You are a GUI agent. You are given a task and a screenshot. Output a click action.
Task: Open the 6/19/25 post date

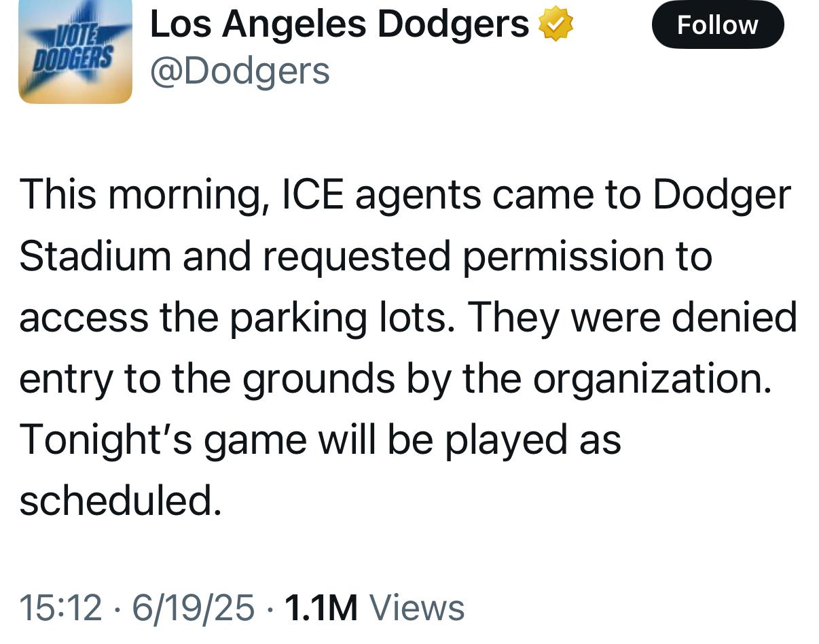coord(193,607)
